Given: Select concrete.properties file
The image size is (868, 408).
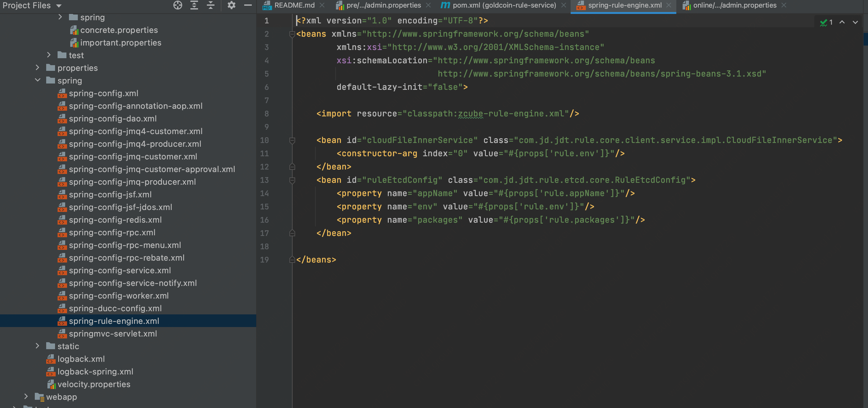Looking at the screenshot, I should click(119, 30).
